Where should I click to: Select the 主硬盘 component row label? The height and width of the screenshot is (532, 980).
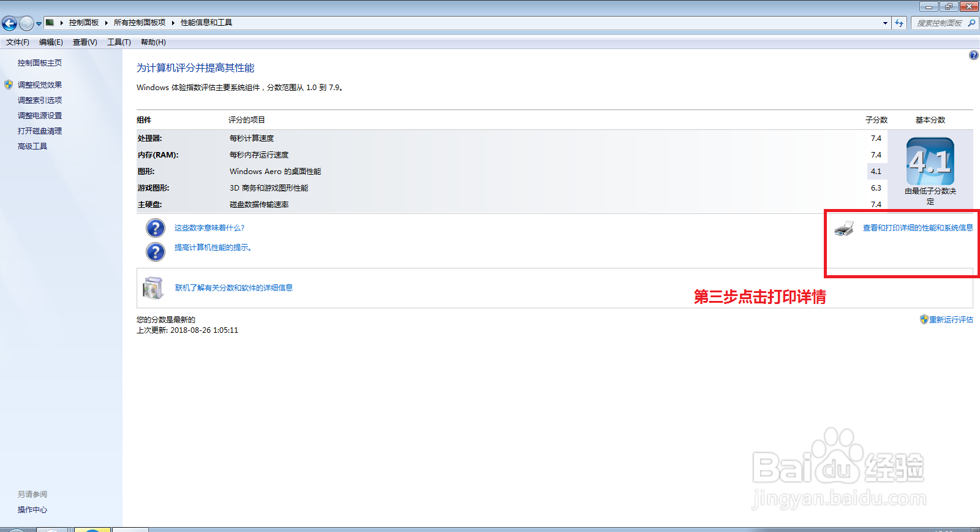pyautogui.click(x=149, y=205)
